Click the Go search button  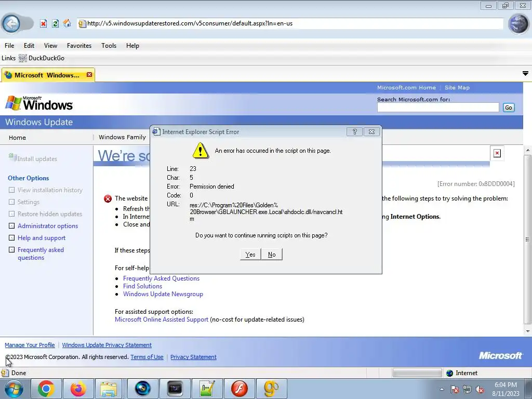pyautogui.click(x=508, y=108)
